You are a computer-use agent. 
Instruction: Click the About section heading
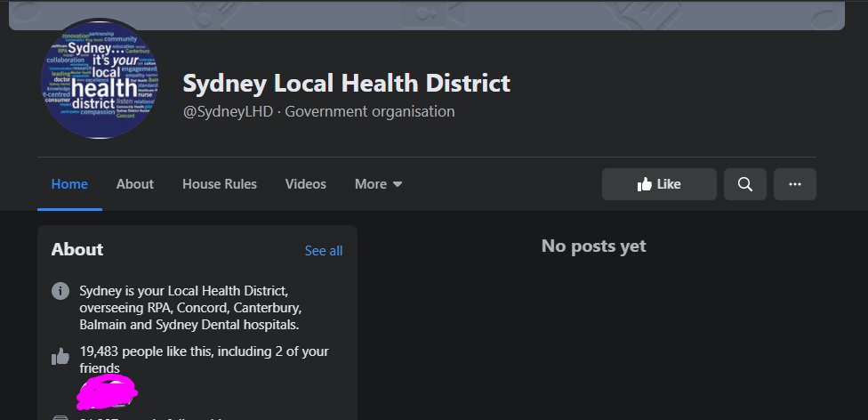pos(77,249)
